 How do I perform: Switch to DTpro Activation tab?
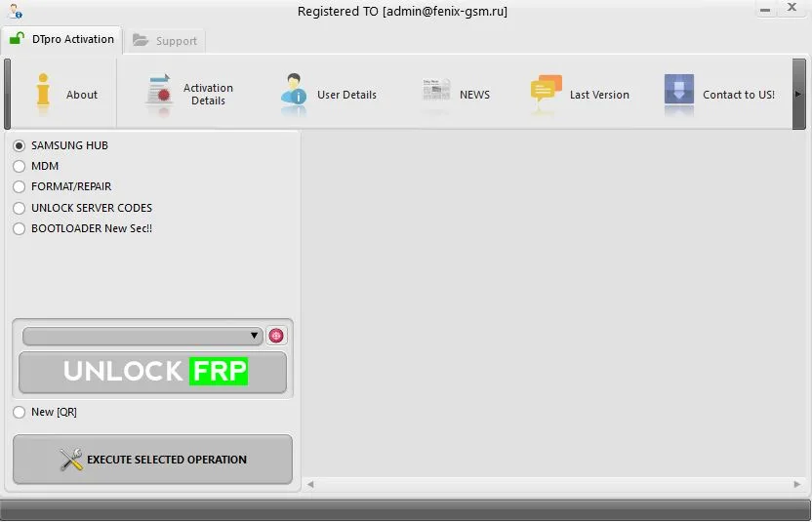click(61, 39)
